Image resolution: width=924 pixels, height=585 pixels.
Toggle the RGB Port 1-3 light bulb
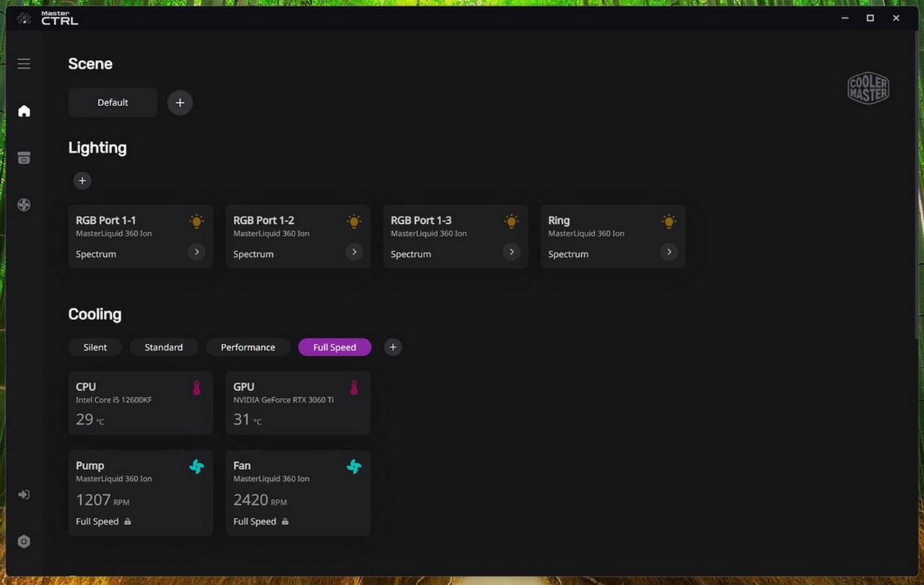[511, 222]
